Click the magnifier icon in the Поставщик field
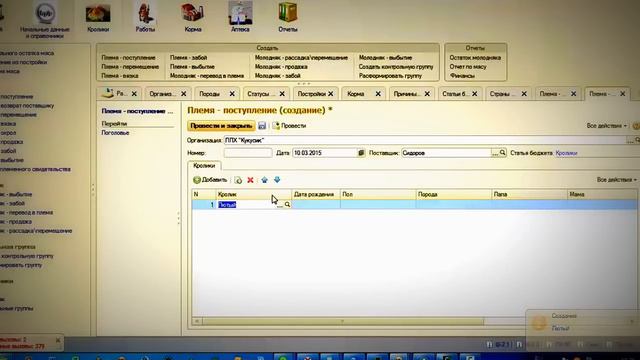Viewport: 640px width, 360px height. pos(502,153)
